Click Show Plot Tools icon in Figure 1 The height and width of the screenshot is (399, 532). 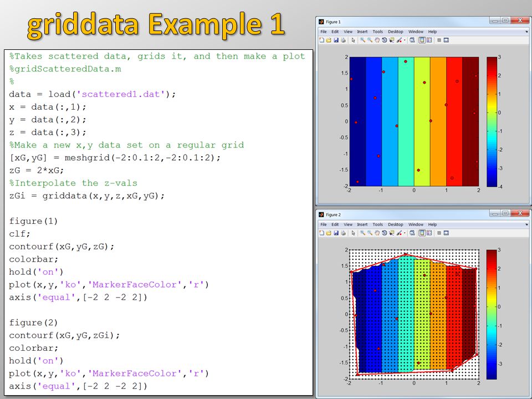tap(446, 40)
